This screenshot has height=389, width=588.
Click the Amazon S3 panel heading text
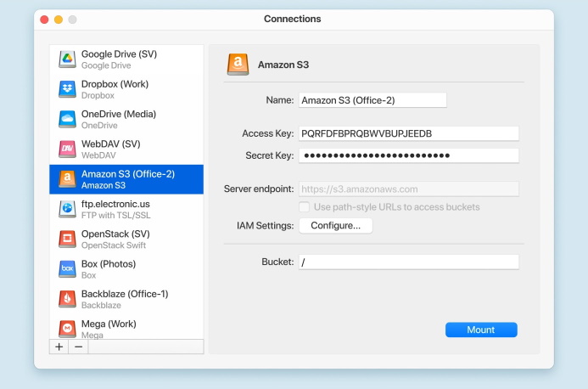[283, 65]
